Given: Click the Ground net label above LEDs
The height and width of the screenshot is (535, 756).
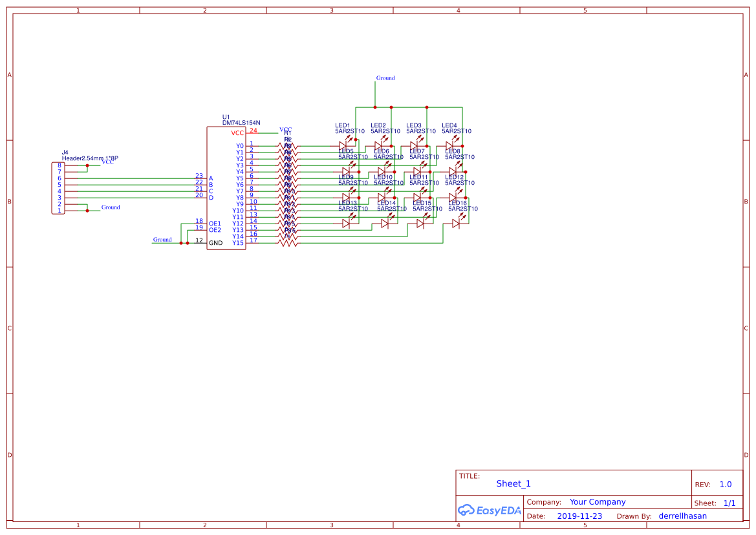Looking at the screenshot, I should tap(385, 78).
